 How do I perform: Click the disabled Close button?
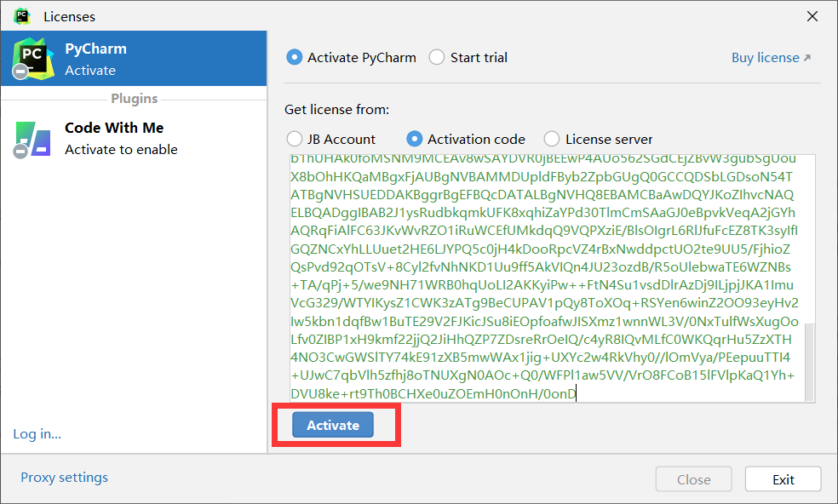tap(694, 479)
